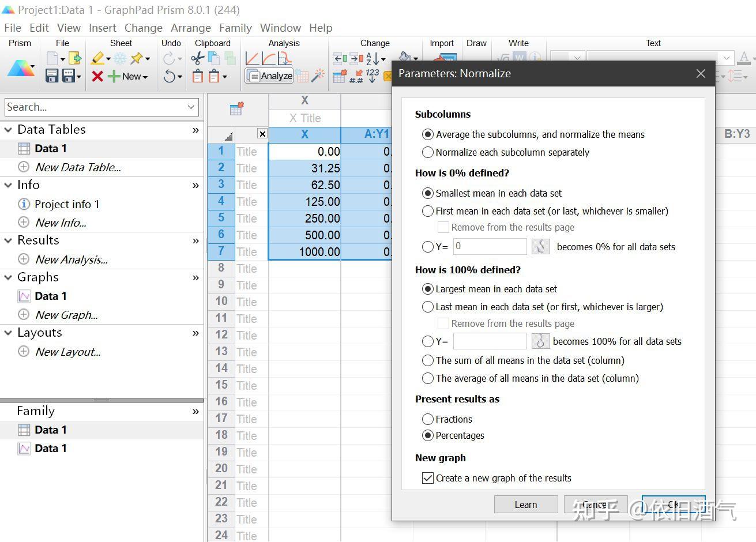Open the Edit menu
Image resolution: width=756 pixels, height=542 pixels.
(39, 28)
